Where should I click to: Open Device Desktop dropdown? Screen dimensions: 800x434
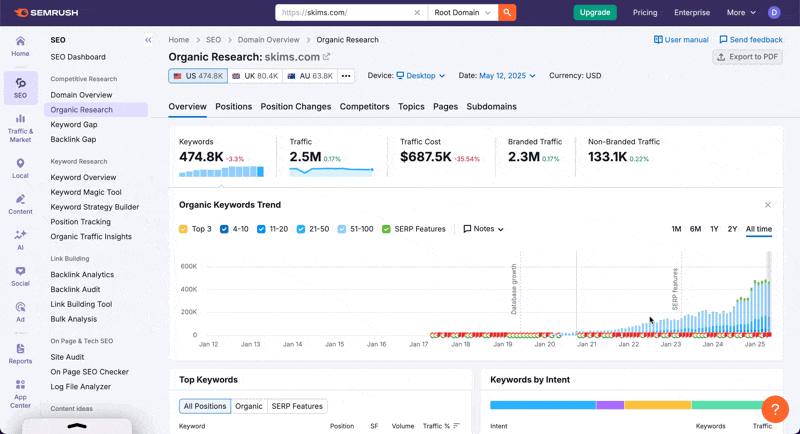tap(420, 75)
